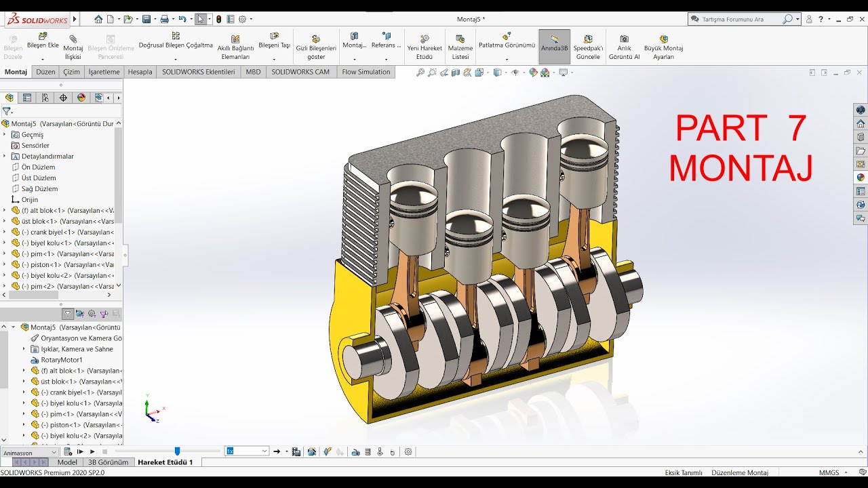The image size is (868, 488).
Task: Select the Bileşeni Taşı (Move Component) tool
Action: 274,42
